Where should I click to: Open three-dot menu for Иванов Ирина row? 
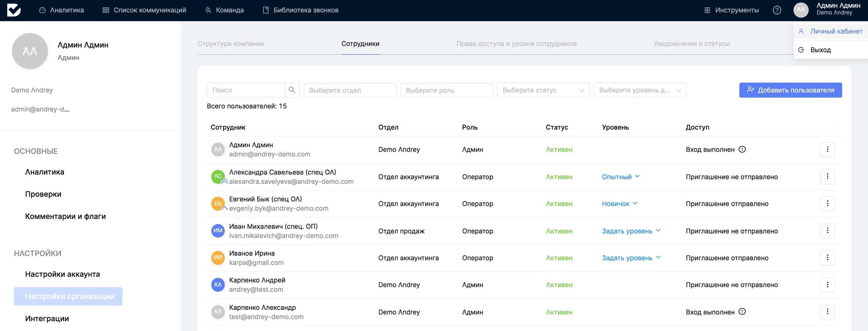coord(827,258)
